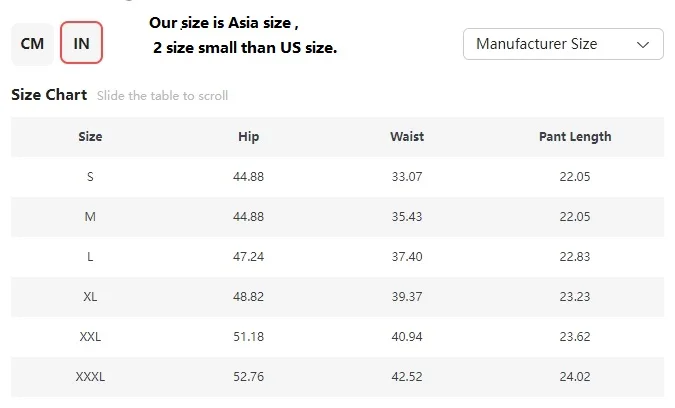
Task: Select the XXXL size row label
Action: [x=90, y=377]
